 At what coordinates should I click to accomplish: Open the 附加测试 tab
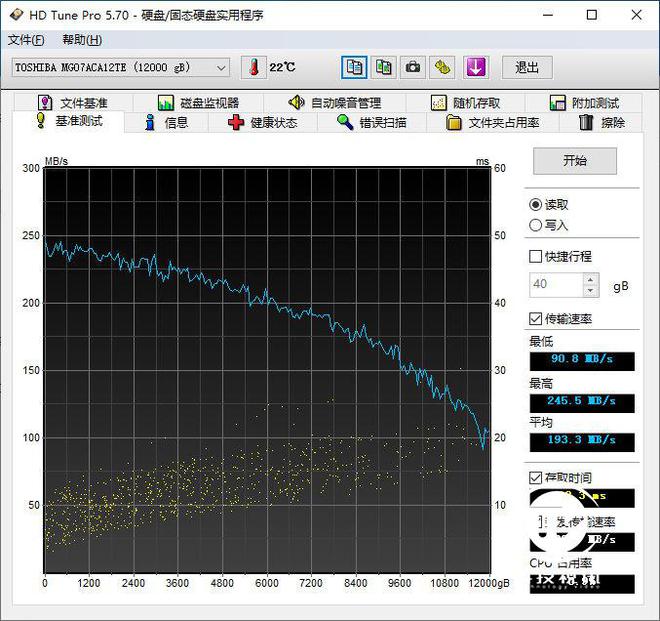pyautogui.click(x=584, y=103)
